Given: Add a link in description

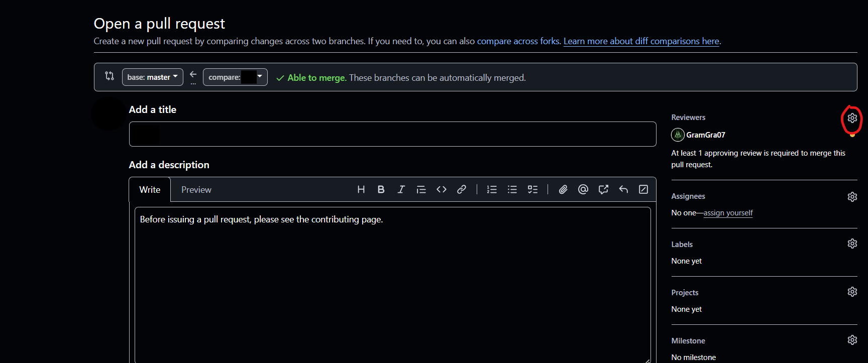Looking at the screenshot, I should (x=461, y=189).
